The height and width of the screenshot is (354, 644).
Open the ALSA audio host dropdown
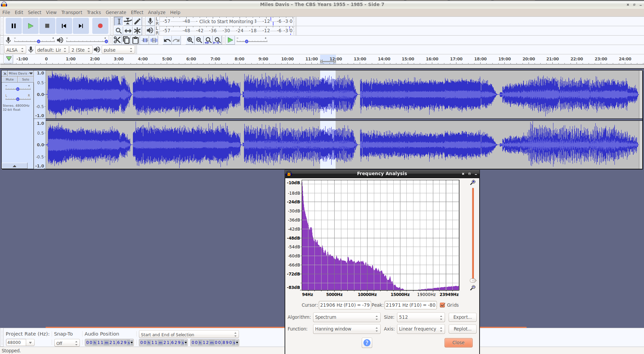(15, 50)
